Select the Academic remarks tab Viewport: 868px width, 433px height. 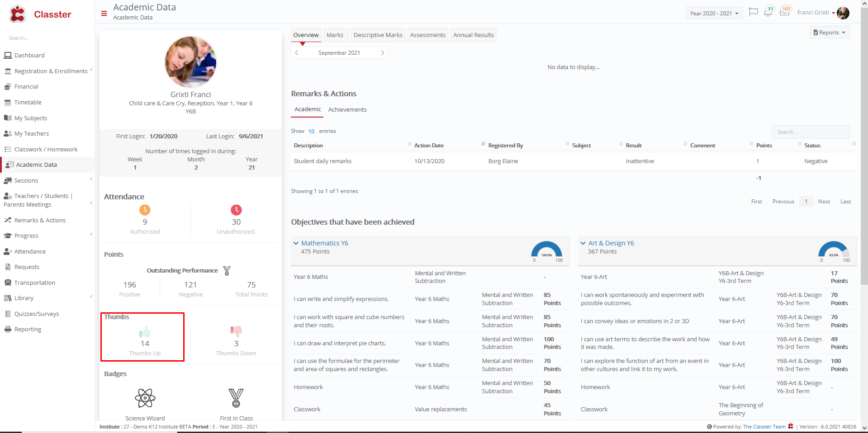coord(308,109)
